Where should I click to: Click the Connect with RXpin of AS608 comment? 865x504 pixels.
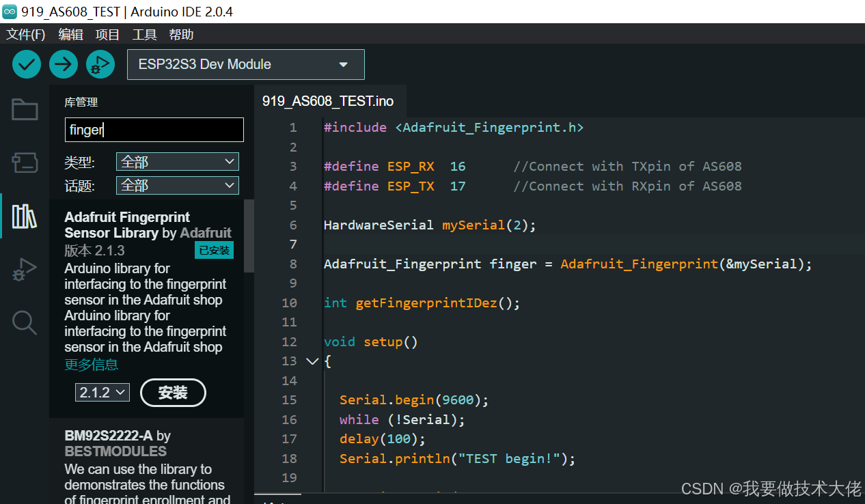click(x=627, y=186)
